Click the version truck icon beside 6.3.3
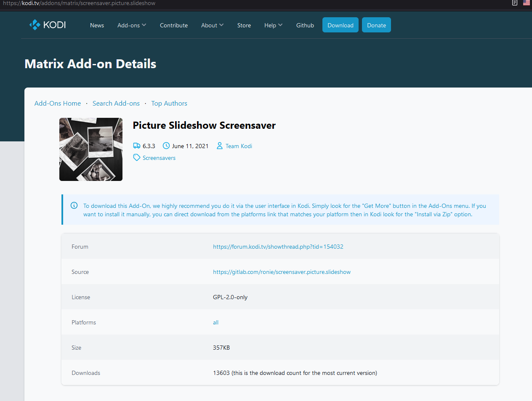The height and width of the screenshot is (401, 532). click(137, 146)
